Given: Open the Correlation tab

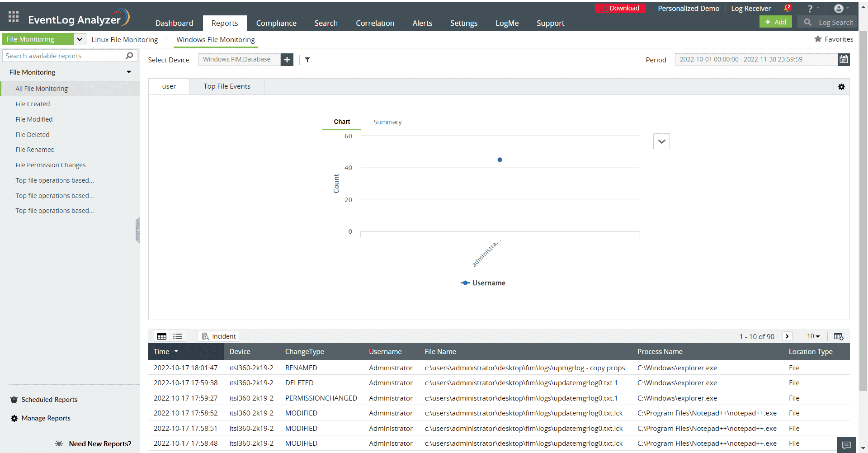Looking at the screenshot, I should pyautogui.click(x=375, y=23).
